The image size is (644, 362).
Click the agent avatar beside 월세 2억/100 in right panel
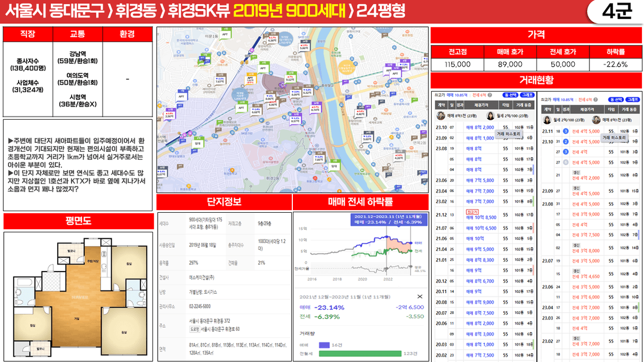pos(547,120)
